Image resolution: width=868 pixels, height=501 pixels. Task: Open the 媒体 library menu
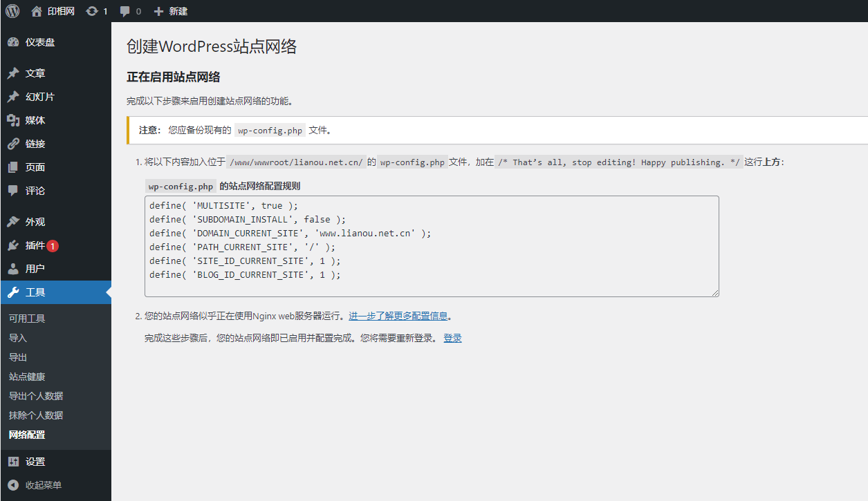pyautogui.click(x=55, y=120)
